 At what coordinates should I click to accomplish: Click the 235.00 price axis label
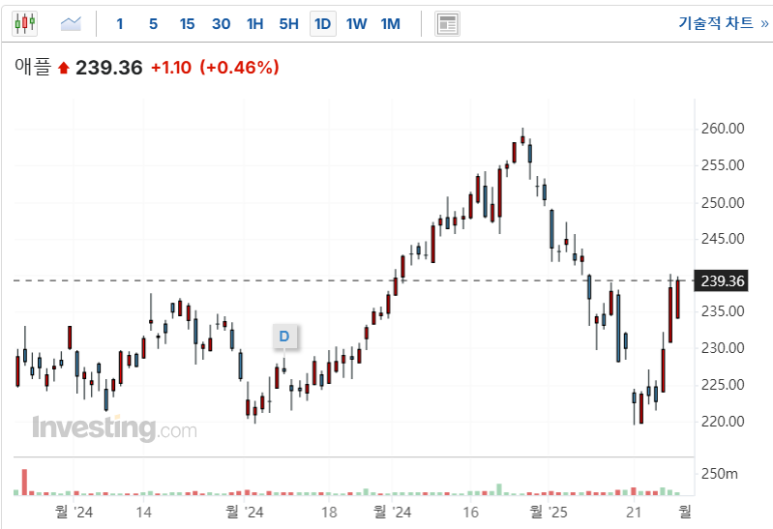coord(722,311)
